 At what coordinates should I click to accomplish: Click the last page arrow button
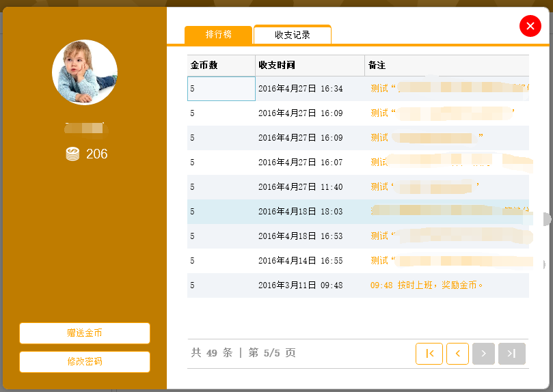click(x=512, y=353)
